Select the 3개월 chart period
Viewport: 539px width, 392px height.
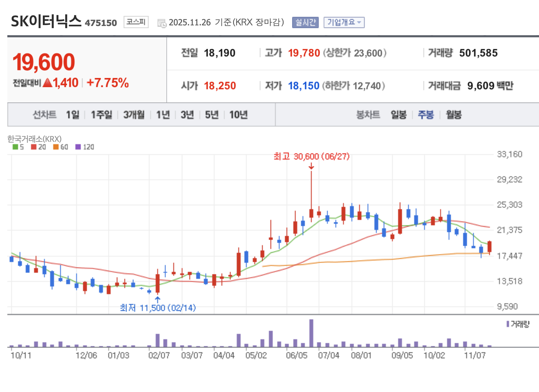134,115
